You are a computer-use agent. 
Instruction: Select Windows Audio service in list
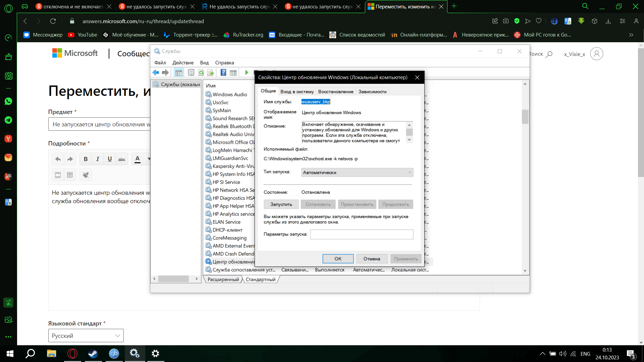click(x=230, y=95)
